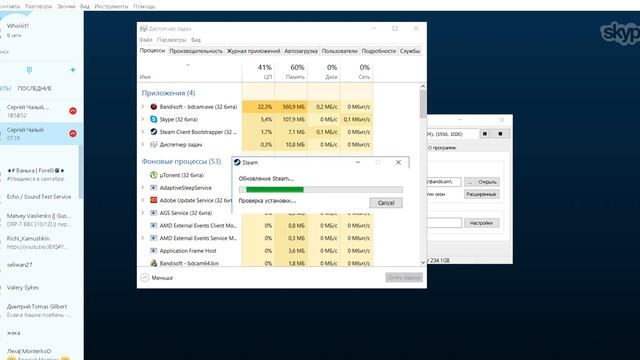The height and width of the screenshot is (360, 640).
Task: Expand the Диспетчер задач process row
Action: [142, 144]
